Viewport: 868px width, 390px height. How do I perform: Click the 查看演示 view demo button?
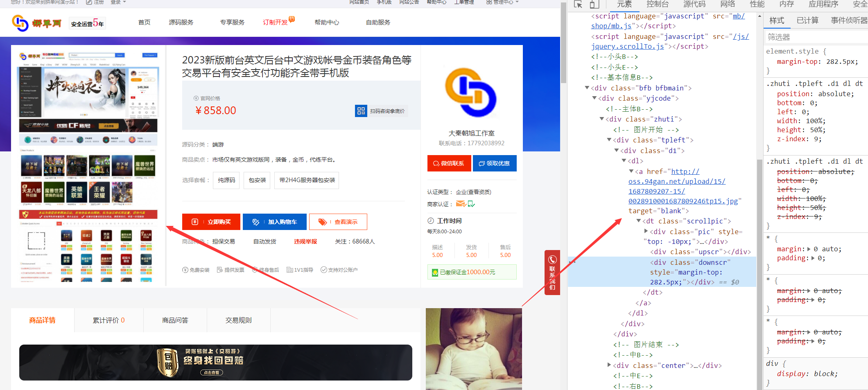(x=338, y=222)
